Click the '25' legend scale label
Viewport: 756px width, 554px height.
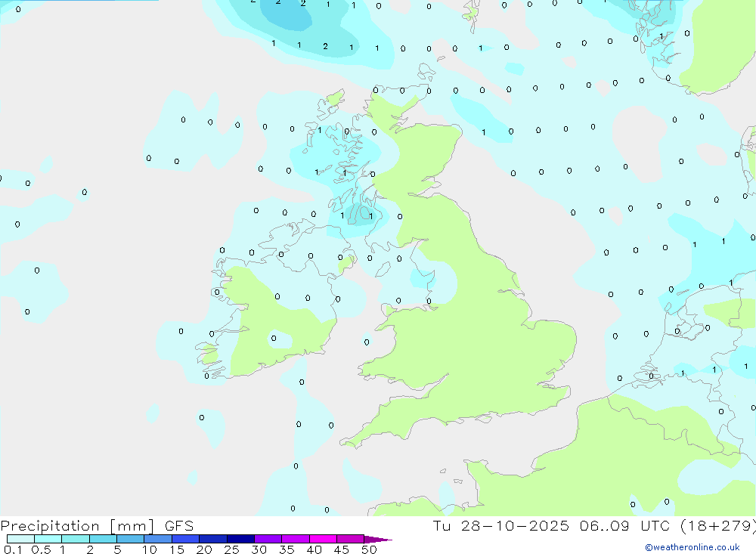pos(231,549)
